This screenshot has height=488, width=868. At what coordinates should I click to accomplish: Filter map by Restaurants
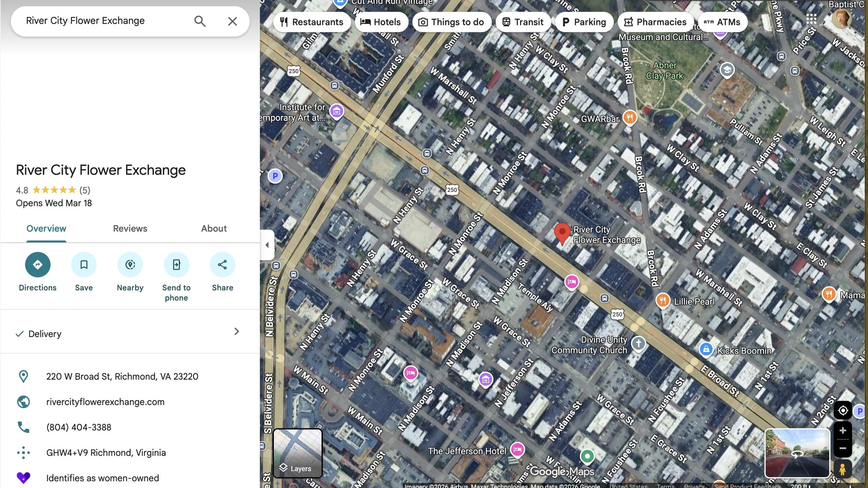(311, 22)
